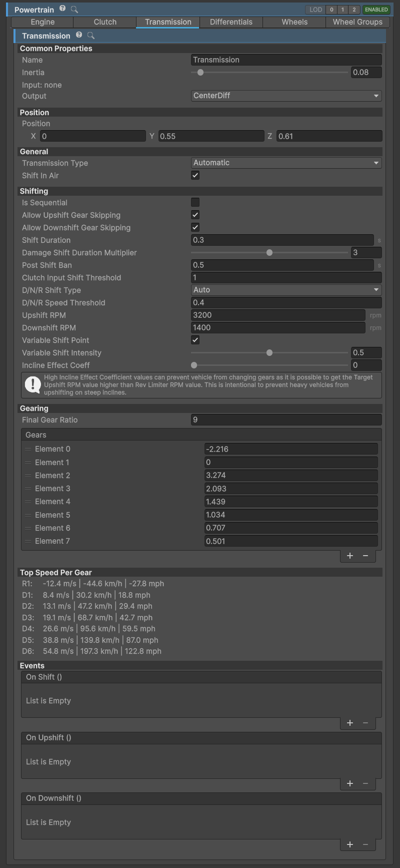
Task: Switch to the Clutch tab
Action: point(105,22)
